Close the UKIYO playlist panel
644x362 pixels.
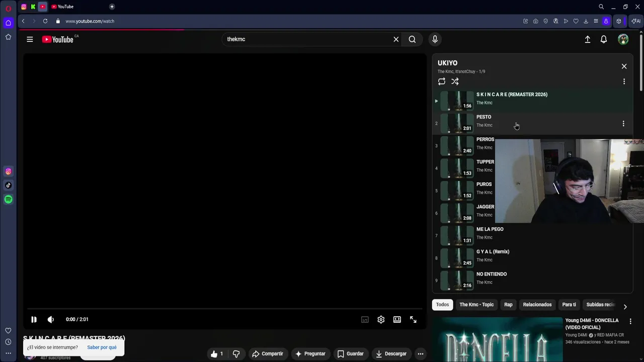click(624, 66)
